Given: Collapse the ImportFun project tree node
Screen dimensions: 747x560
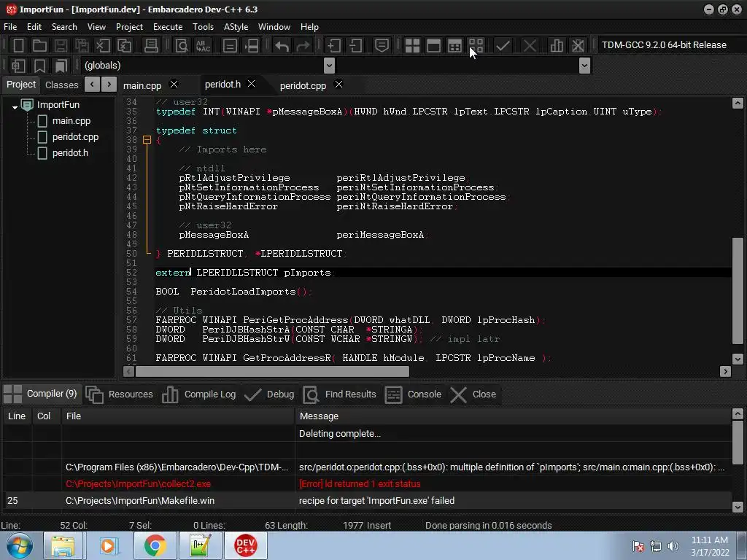Looking at the screenshot, I should (x=15, y=107).
